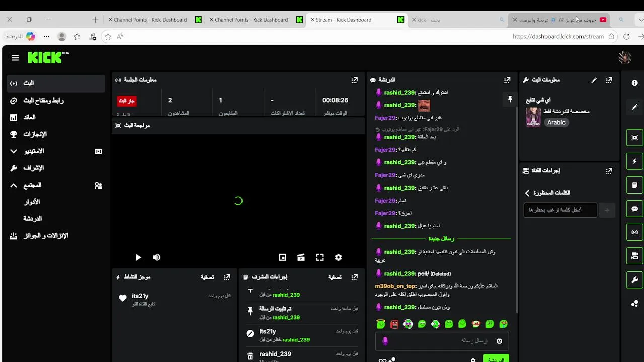The height and width of the screenshot is (362, 644).
Task: Toggle the broadcast signal widget in right sidebar
Action: click(634, 232)
